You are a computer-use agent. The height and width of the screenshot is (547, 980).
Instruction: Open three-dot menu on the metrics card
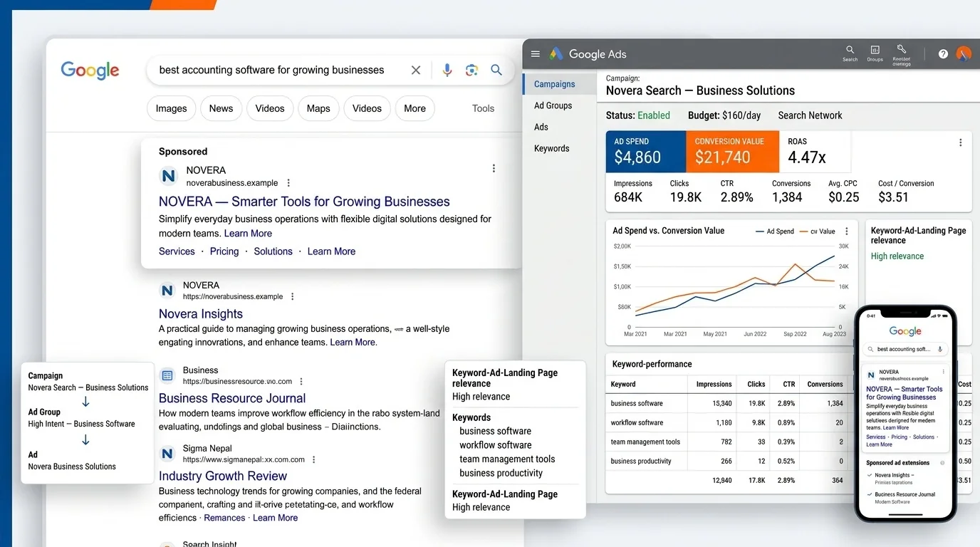(960, 142)
